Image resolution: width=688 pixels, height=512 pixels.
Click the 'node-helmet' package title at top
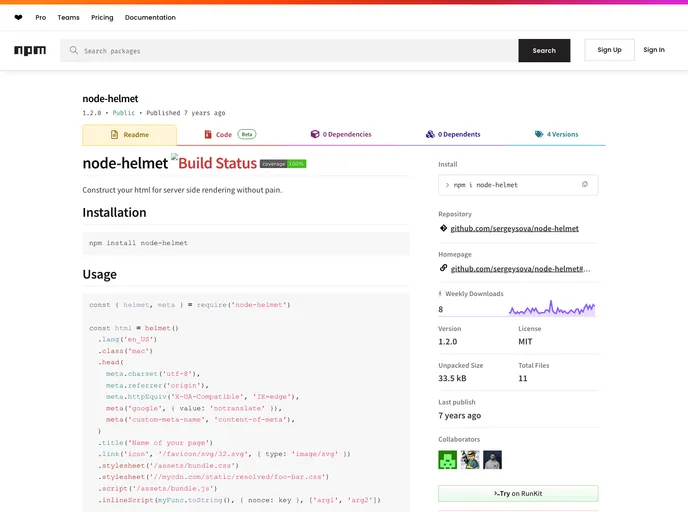coord(110,99)
